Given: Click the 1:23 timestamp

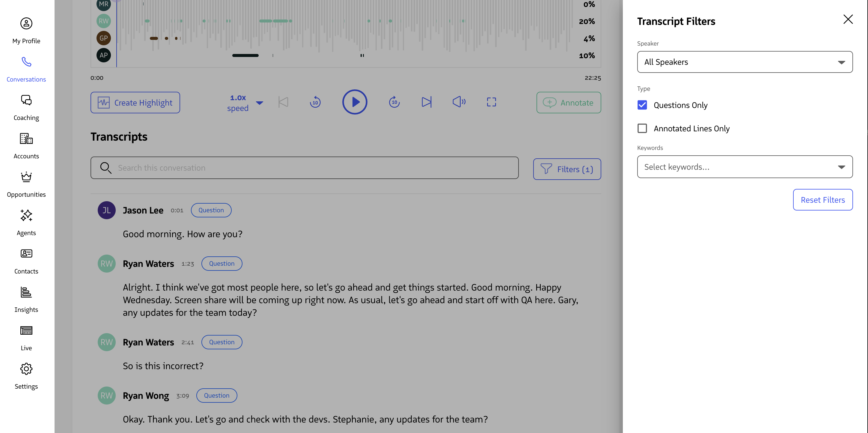Looking at the screenshot, I should (188, 264).
